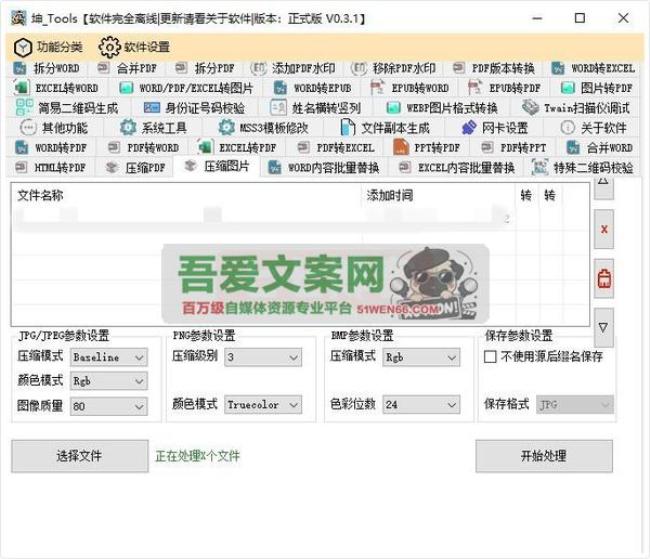
Task: Open 保存格式 JPG dropdown
Action: [x=575, y=404]
